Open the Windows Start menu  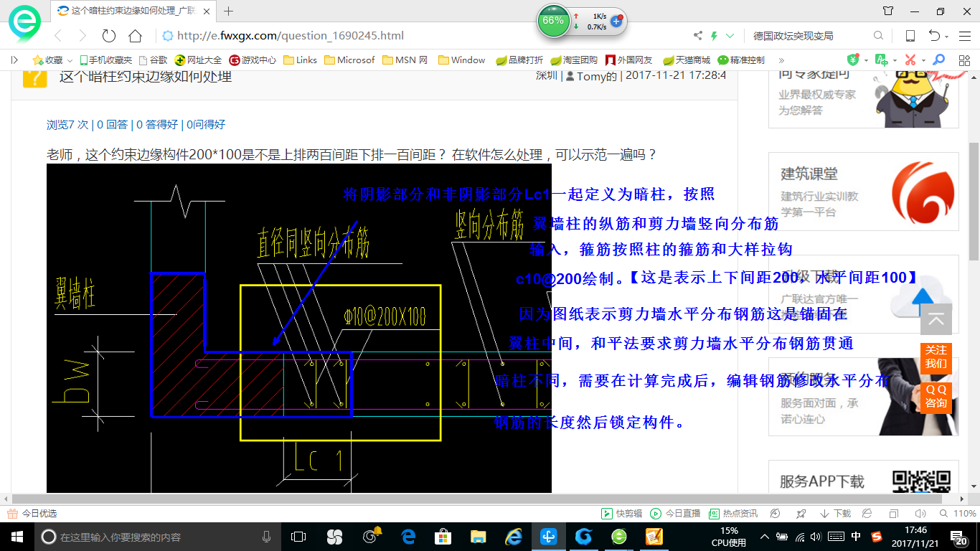click(17, 537)
